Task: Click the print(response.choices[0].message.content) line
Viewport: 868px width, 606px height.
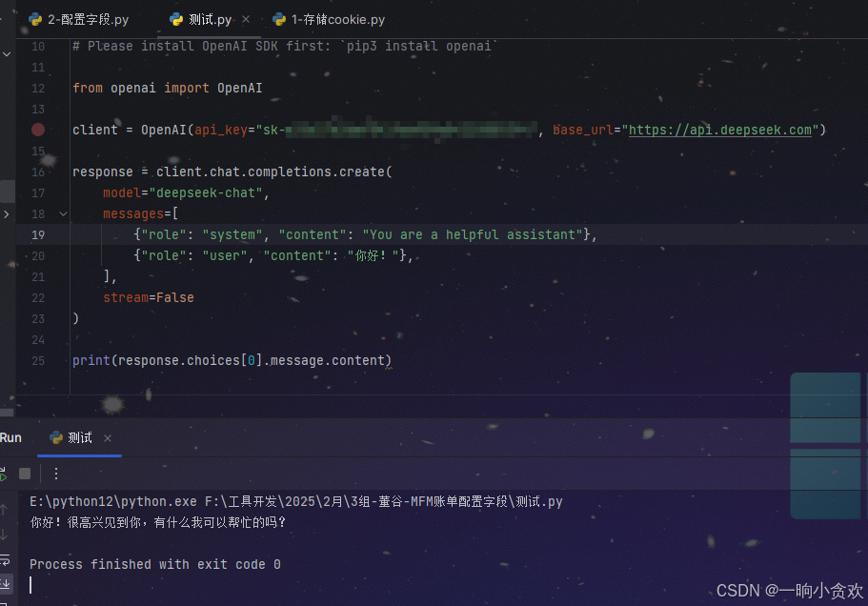Action: [232, 361]
